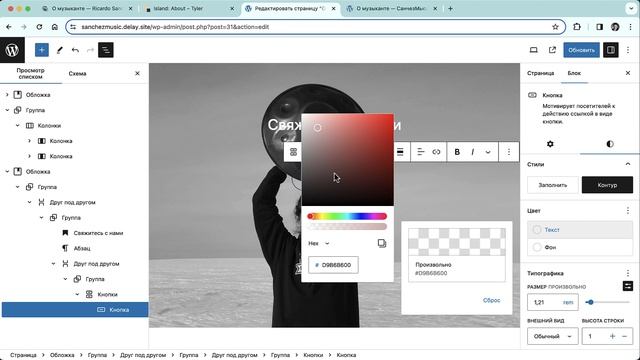Click the hex color input field
This screenshot has height=360, width=640.
(333, 265)
